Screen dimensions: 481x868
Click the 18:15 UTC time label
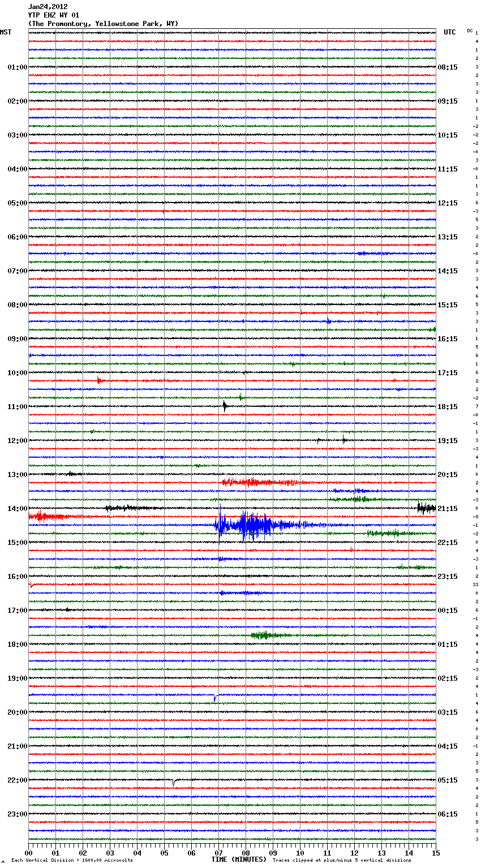tap(448, 407)
